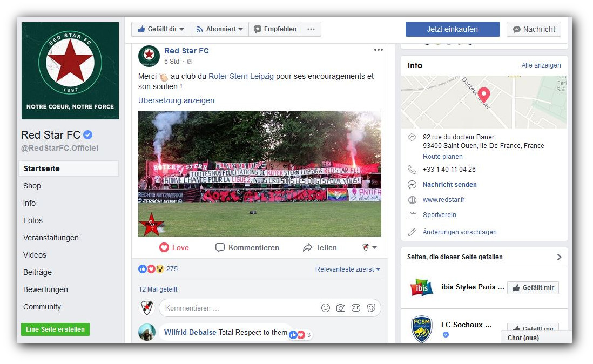Click into the 'Kommentieren' comment field
The width and height of the screenshot is (593, 364).
238,308
